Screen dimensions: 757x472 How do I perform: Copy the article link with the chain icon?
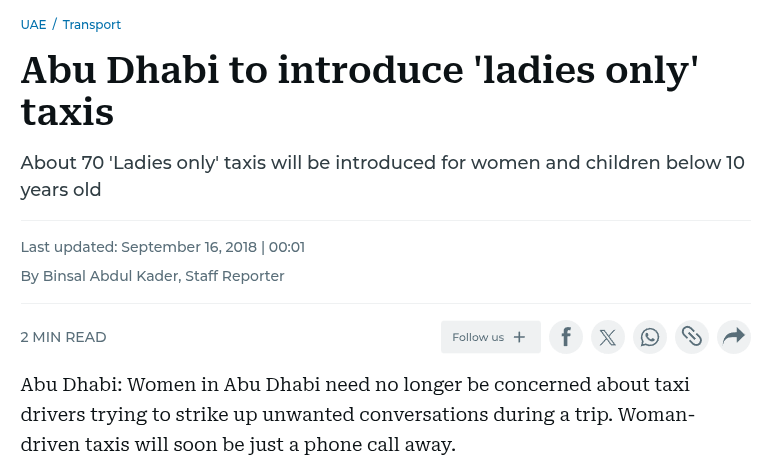point(692,337)
